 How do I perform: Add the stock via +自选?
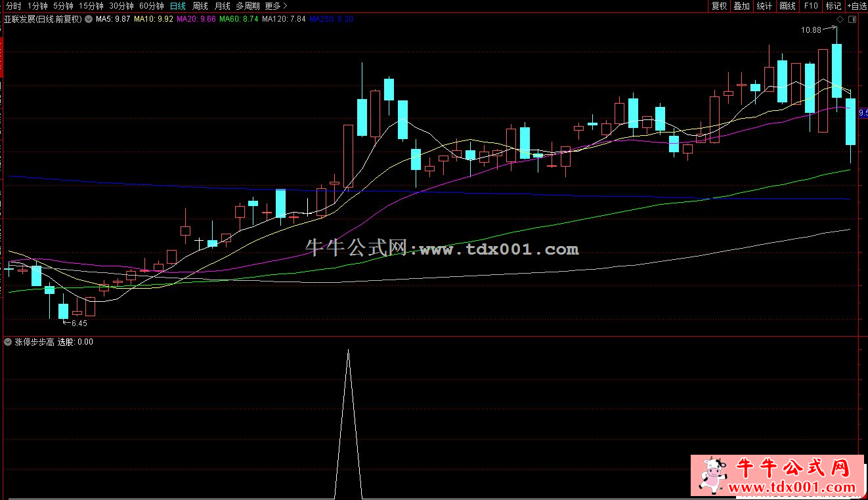click(856, 6)
